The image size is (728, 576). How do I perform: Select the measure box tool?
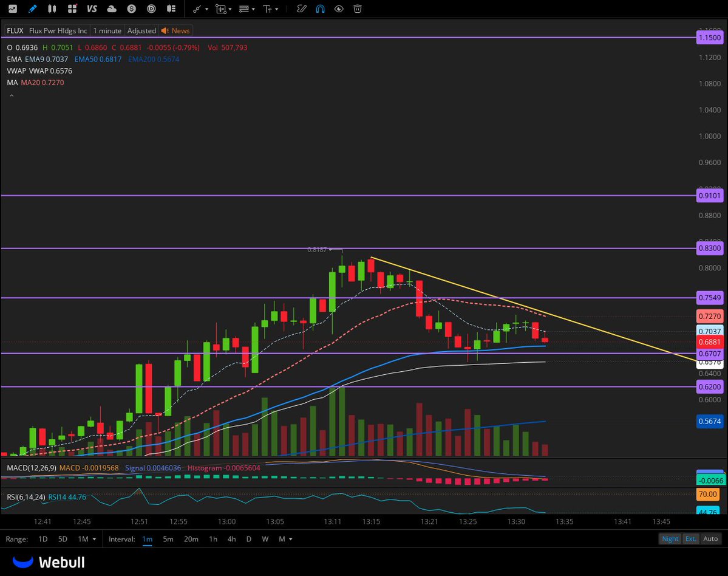[x=220, y=9]
